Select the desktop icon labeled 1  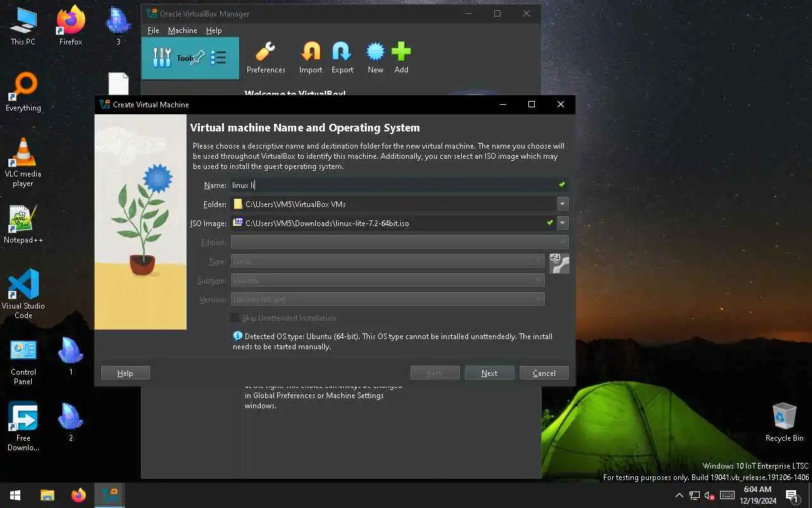pyautogui.click(x=70, y=356)
